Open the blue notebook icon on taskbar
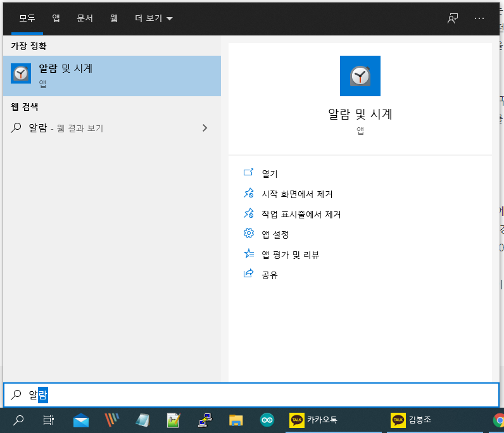The image size is (504, 433). pos(142,420)
